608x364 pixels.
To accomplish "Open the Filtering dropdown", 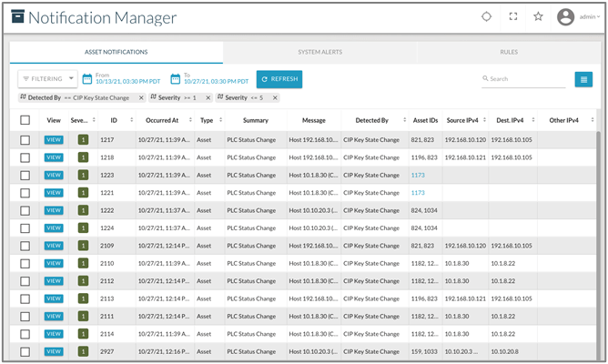I will [47, 78].
